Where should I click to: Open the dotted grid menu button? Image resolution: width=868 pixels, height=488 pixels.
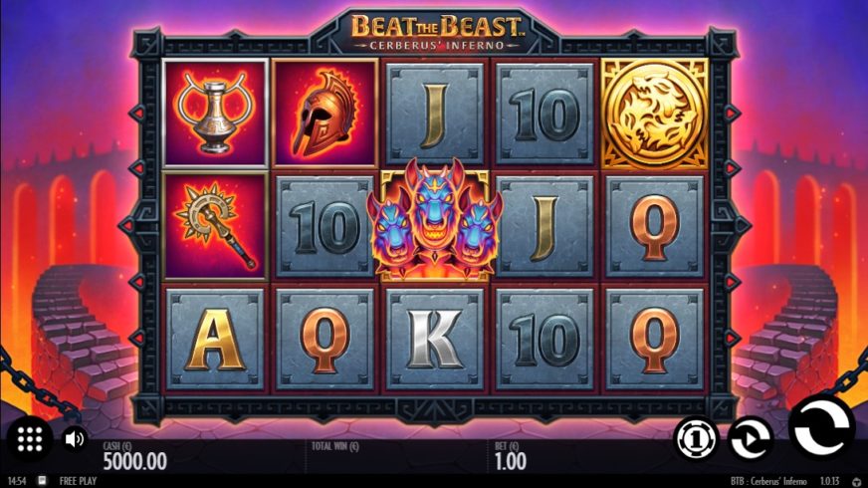(30, 438)
